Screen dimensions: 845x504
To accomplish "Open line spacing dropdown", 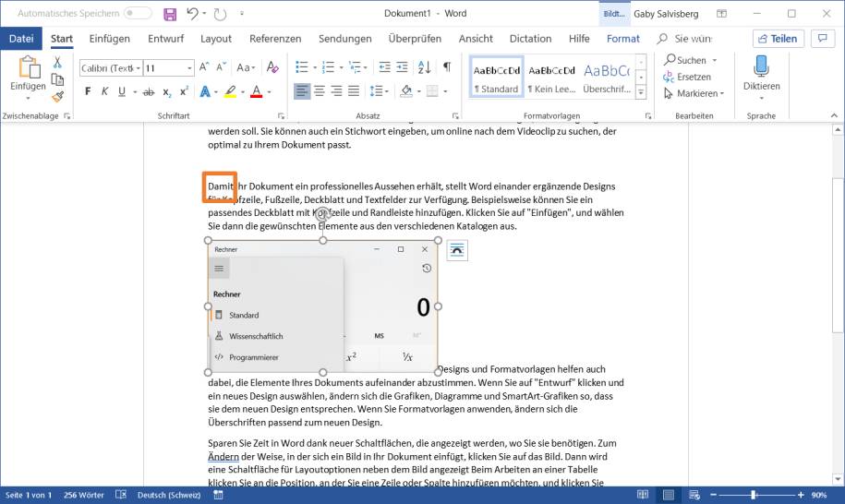I will (379, 91).
